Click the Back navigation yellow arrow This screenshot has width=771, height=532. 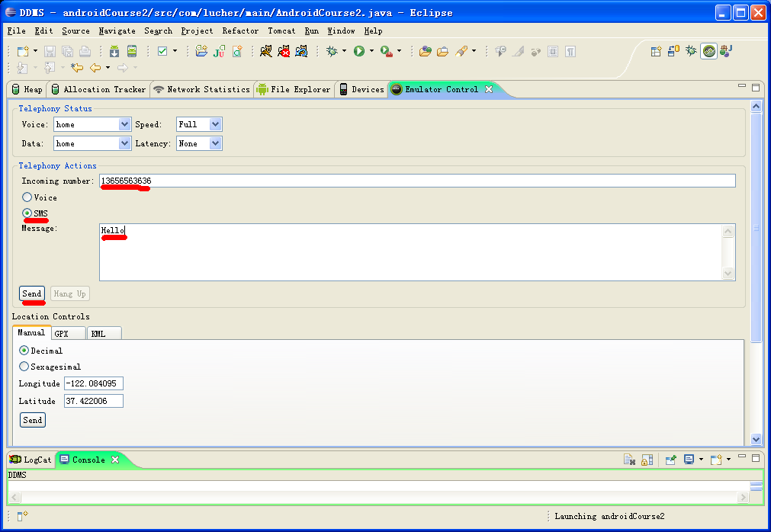tap(95, 67)
